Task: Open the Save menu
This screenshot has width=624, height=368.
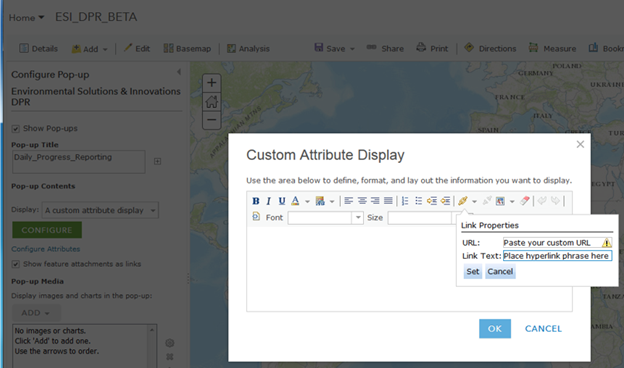Action: click(334, 49)
